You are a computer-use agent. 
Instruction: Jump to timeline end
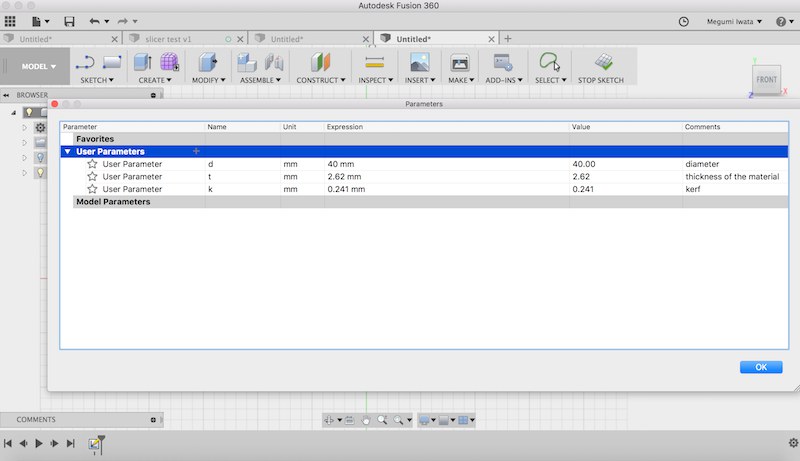point(70,443)
